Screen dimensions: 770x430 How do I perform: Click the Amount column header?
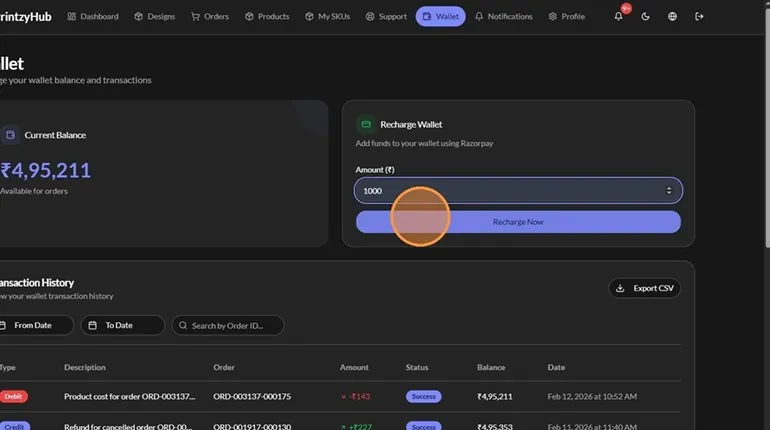pos(354,367)
